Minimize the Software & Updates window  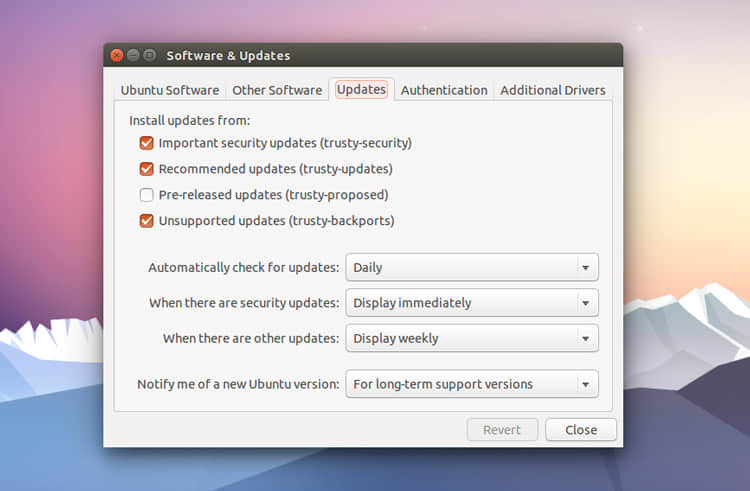click(x=133, y=56)
